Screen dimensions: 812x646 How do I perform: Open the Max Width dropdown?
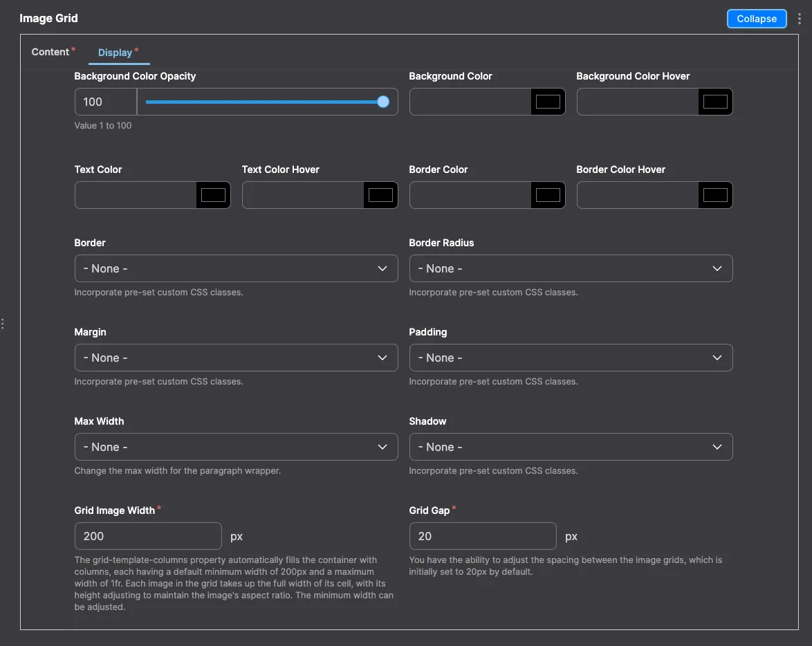point(236,447)
